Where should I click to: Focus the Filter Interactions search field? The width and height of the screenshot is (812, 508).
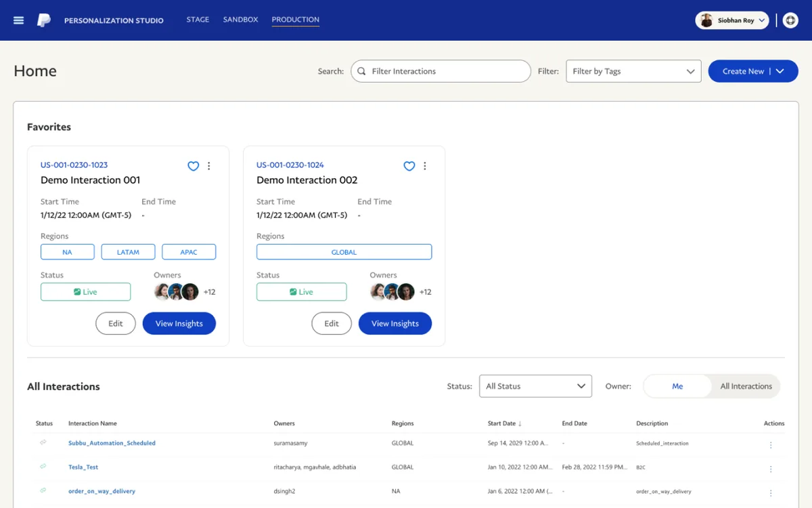441,71
